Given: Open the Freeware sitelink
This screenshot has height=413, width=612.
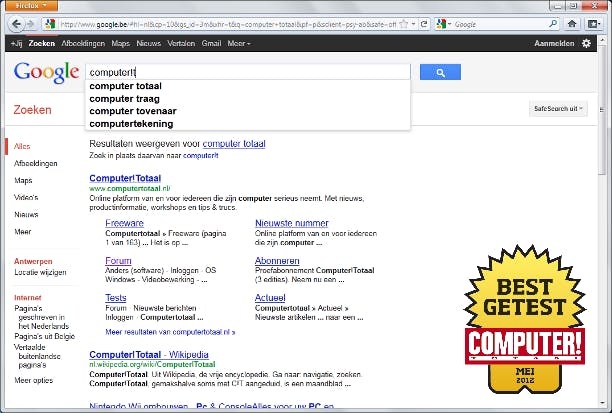Looking at the screenshot, I should 125,223.
